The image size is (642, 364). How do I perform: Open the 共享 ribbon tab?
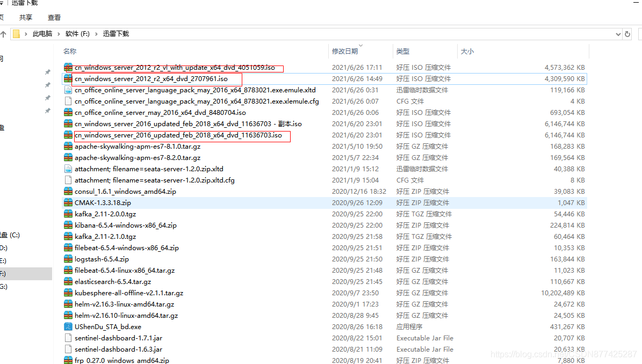25,18
